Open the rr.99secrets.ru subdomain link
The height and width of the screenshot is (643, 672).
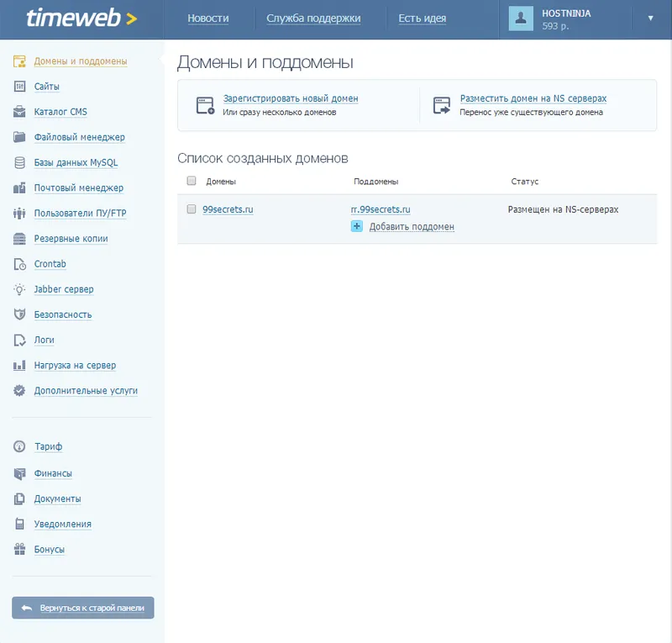(381, 209)
